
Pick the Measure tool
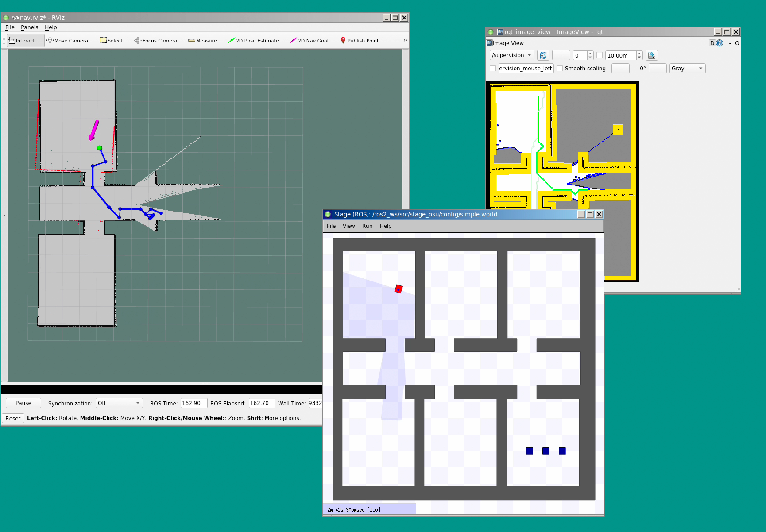(x=202, y=41)
